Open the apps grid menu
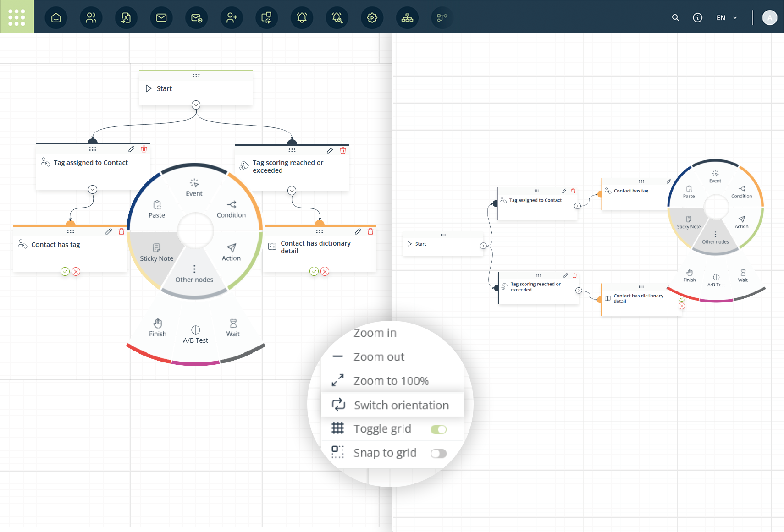 pyautogui.click(x=17, y=17)
